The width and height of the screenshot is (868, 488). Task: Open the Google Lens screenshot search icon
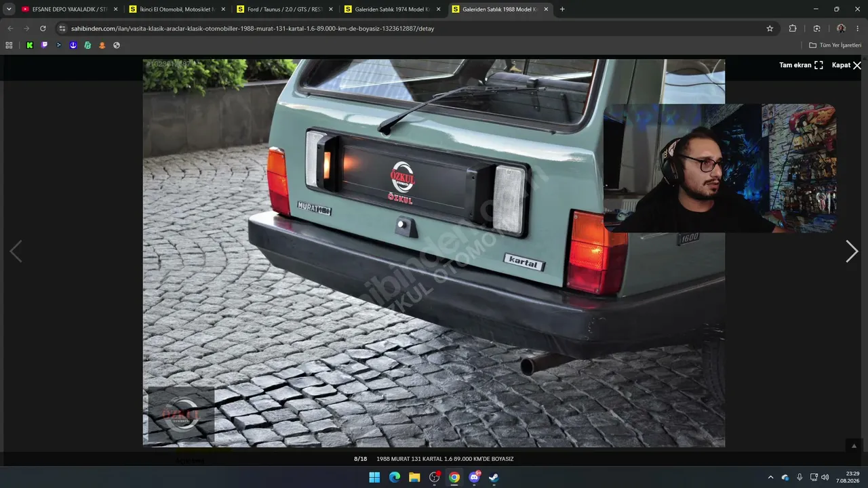(816, 28)
